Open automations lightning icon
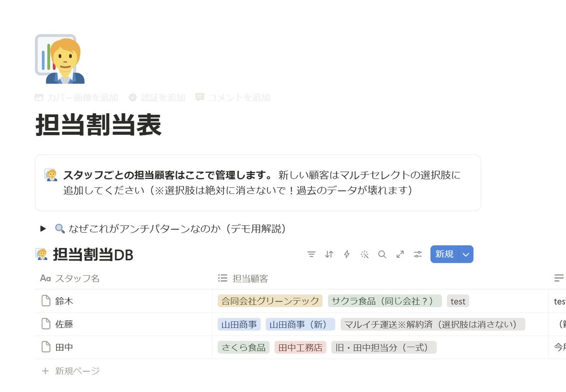Screen dimensions: 566x392 (347, 254)
